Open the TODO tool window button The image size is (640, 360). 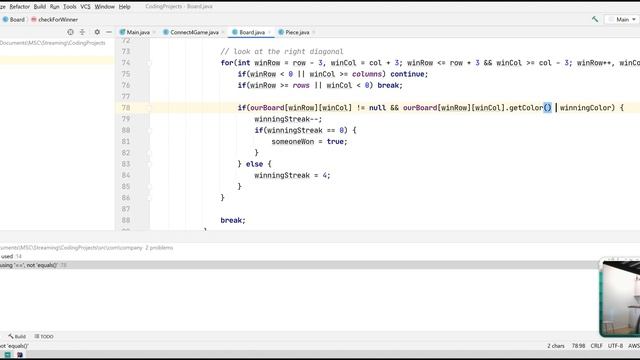[x=44, y=336]
